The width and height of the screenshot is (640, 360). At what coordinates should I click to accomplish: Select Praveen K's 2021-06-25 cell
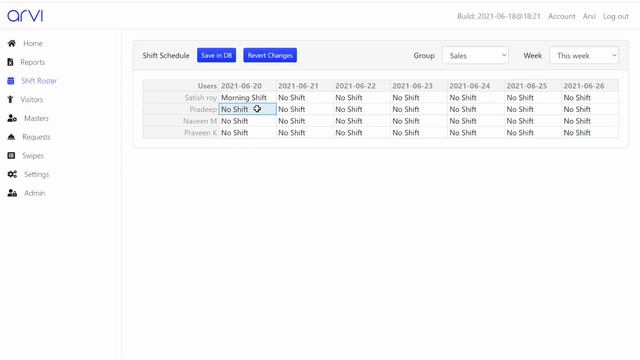pyautogui.click(x=533, y=133)
